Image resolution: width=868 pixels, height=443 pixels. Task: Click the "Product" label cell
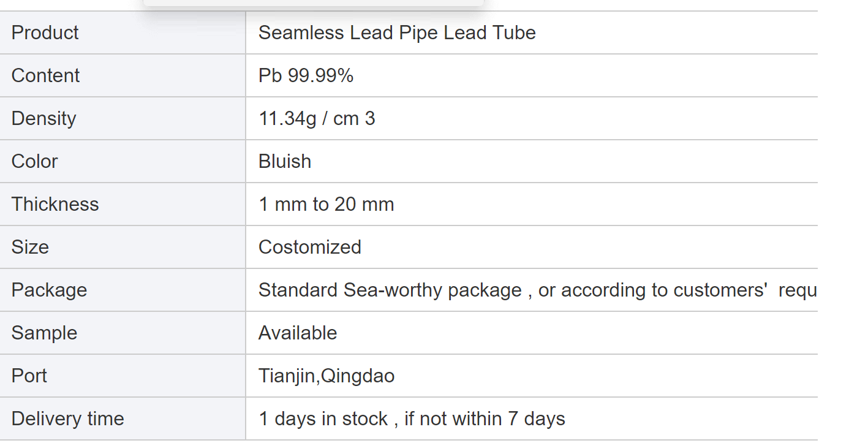[45, 32]
